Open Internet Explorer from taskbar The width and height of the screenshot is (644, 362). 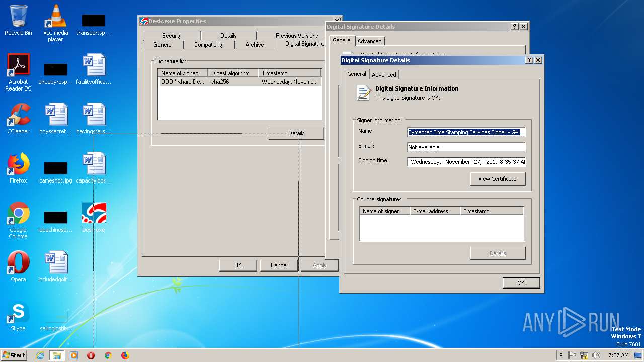(40, 355)
